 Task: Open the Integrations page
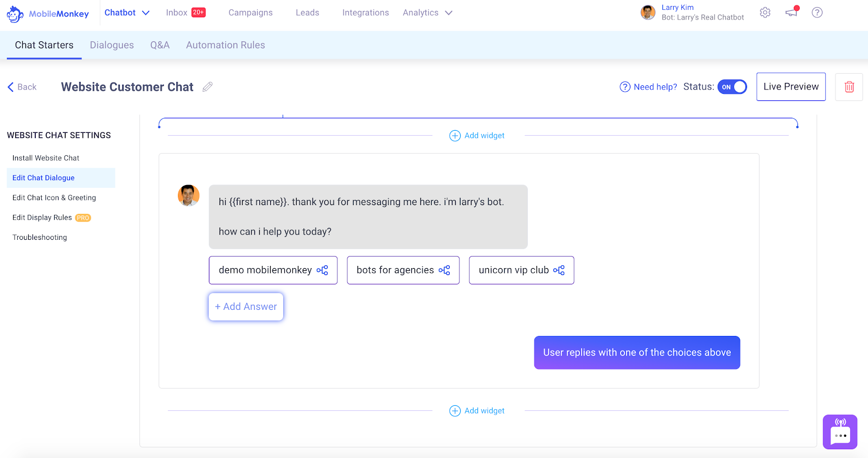pyautogui.click(x=366, y=12)
